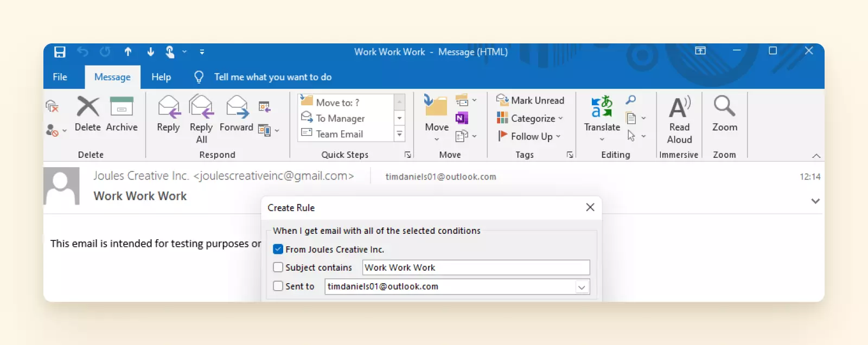Screen dimensions: 868x345
Task: Reply to the sender
Action: click(168, 114)
